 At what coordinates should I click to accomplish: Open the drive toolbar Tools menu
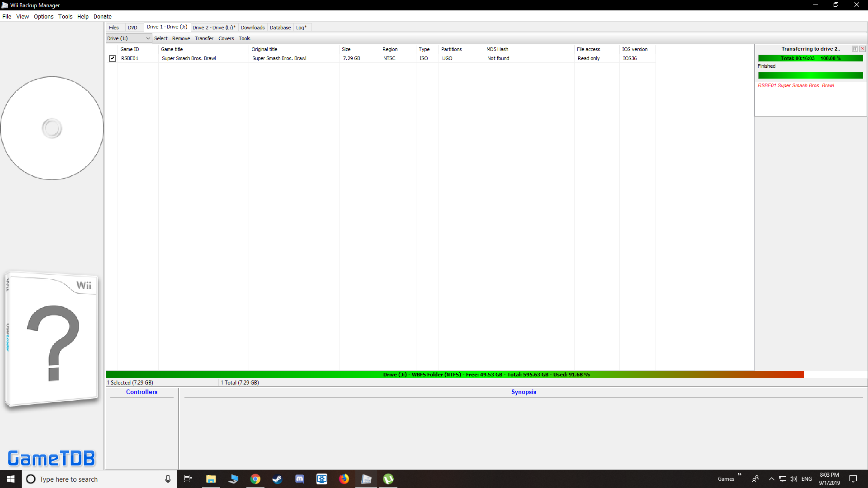click(x=245, y=38)
